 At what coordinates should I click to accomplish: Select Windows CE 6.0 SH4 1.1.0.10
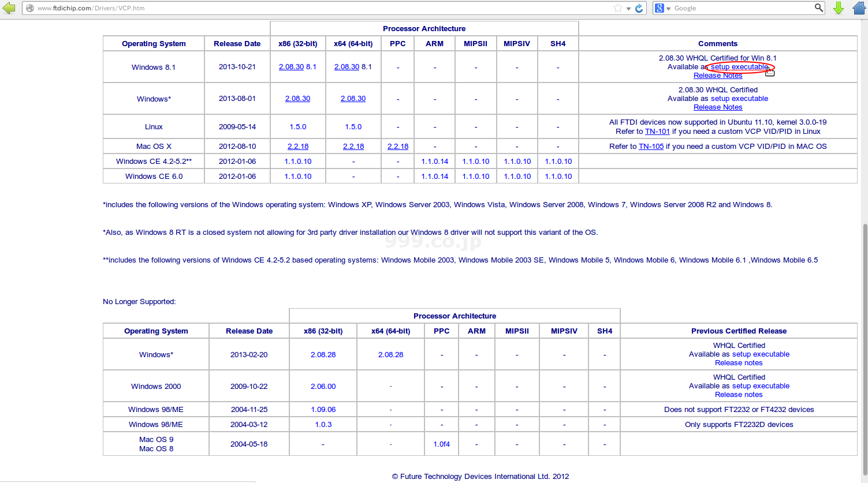pyautogui.click(x=558, y=177)
